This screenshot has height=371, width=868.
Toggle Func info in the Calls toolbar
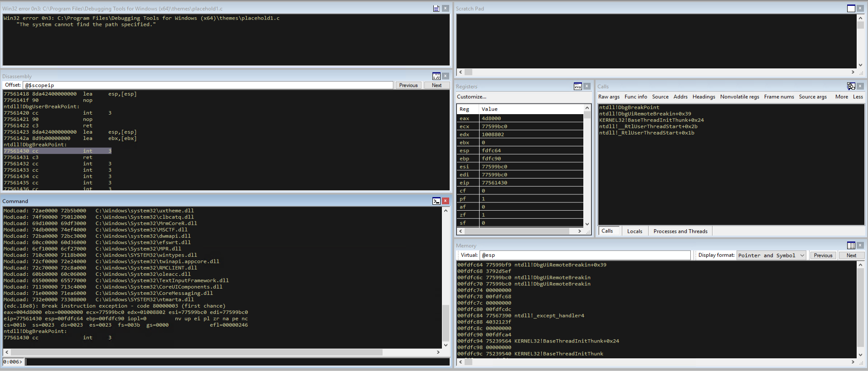[x=635, y=97]
